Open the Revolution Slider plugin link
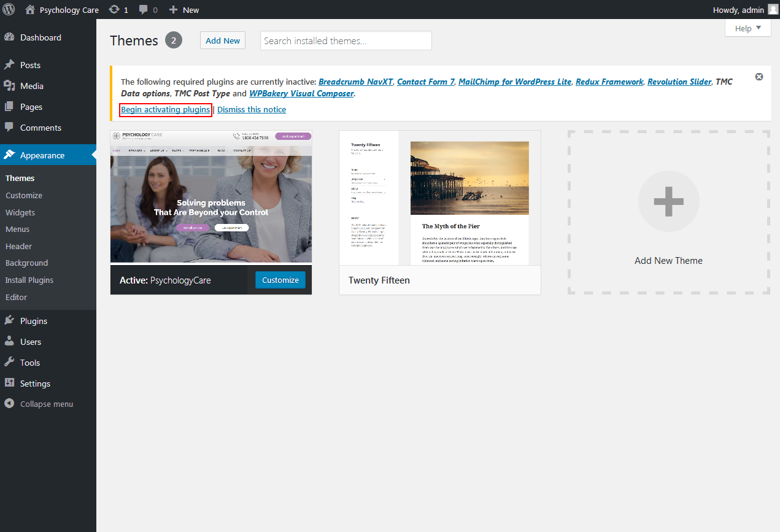 tap(679, 82)
